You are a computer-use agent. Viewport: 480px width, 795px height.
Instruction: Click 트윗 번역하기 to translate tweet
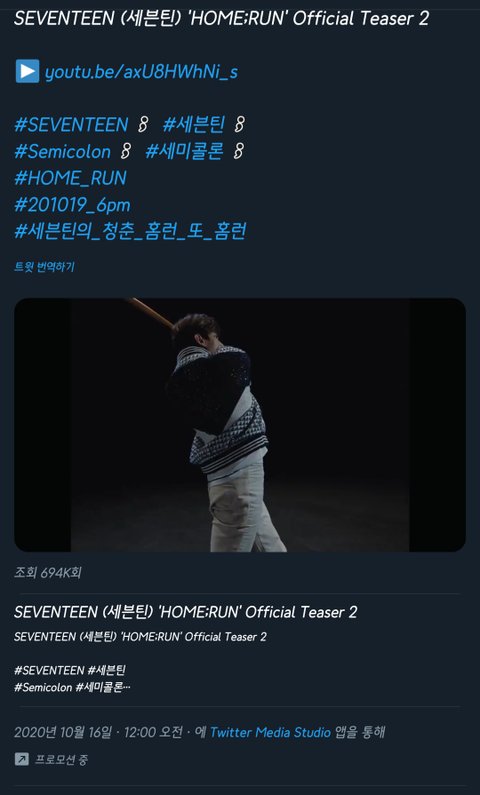pyautogui.click(x=45, y=267)
